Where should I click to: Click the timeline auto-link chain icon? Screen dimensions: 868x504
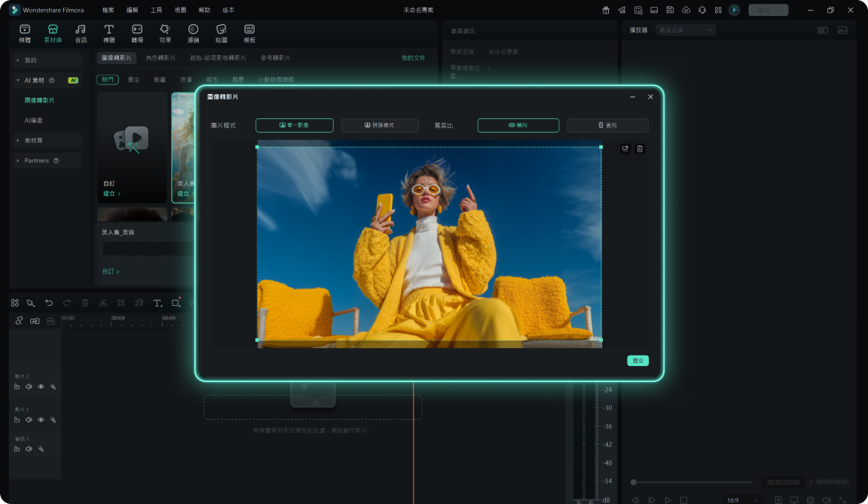pyautogui.click(x=19, y=321)
